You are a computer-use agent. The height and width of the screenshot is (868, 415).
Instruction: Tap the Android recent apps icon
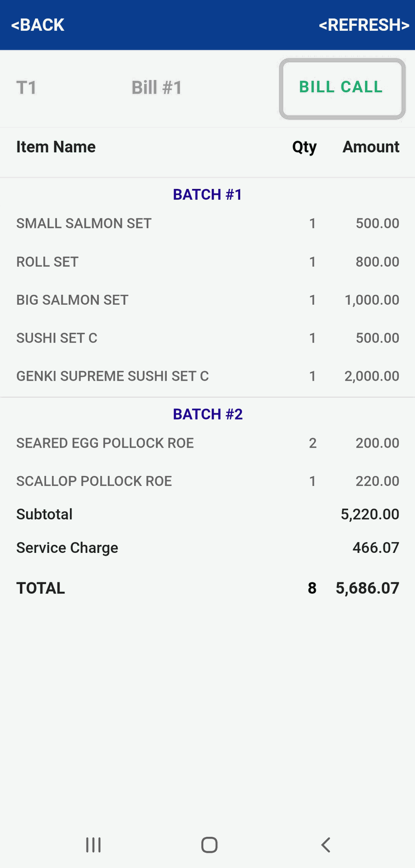point(93,844)
